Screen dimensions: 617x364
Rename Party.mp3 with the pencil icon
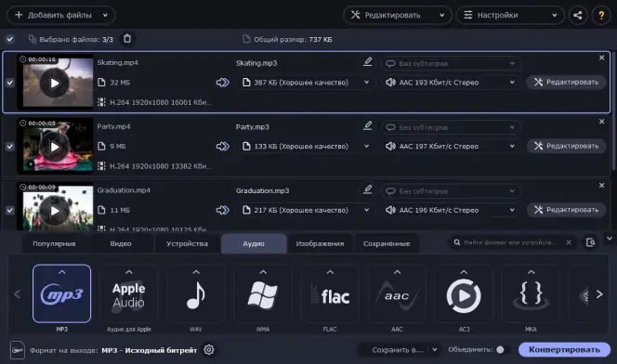click(x=368, y=125)
